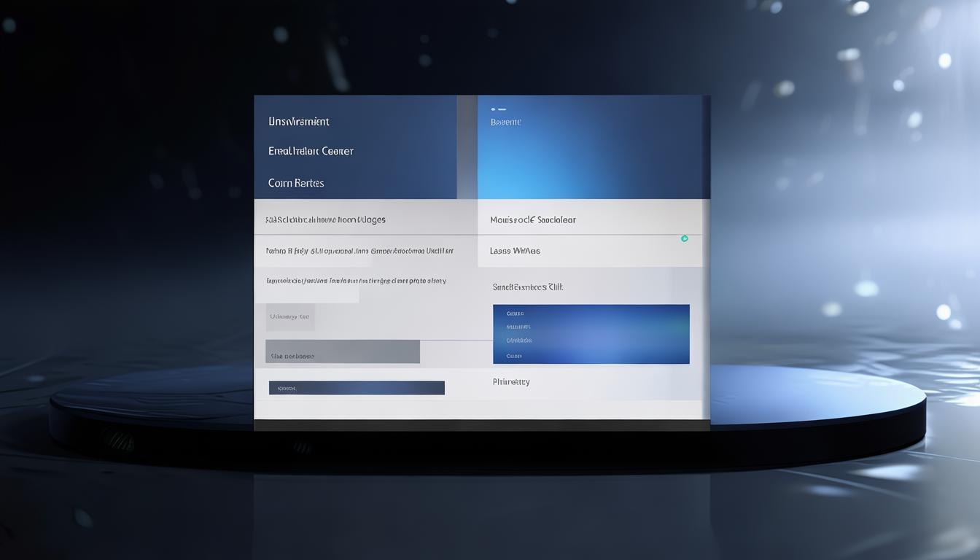Select the Ereal Irelan Ceerer menu item
The width and height of the screenshot is (980, 560).
[311, 151]
